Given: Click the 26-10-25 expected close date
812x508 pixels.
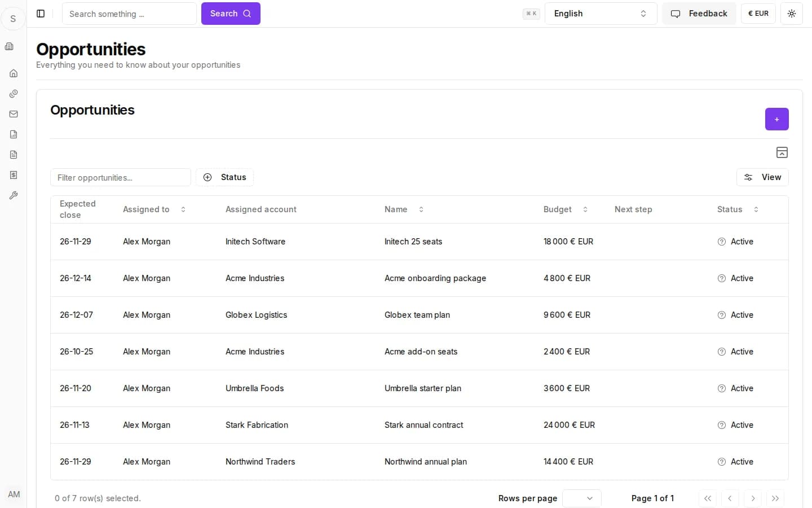Looking at the screenshot, I should [77, 352].
